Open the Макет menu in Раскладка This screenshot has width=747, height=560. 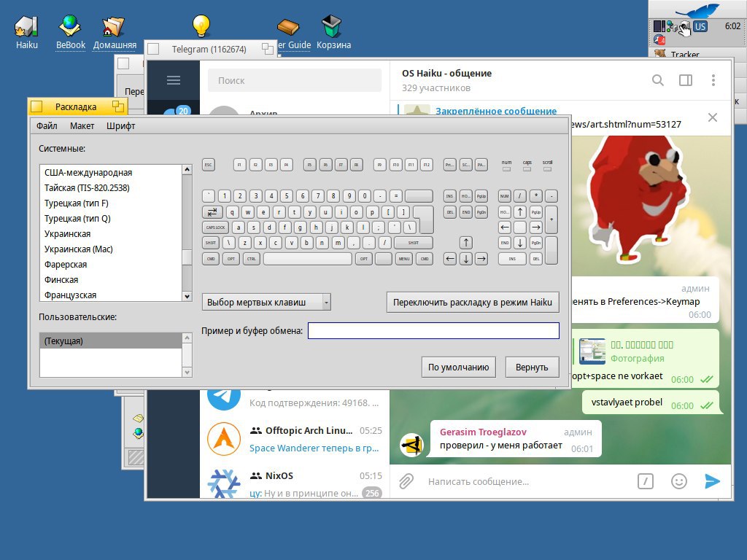pos(82,125)
